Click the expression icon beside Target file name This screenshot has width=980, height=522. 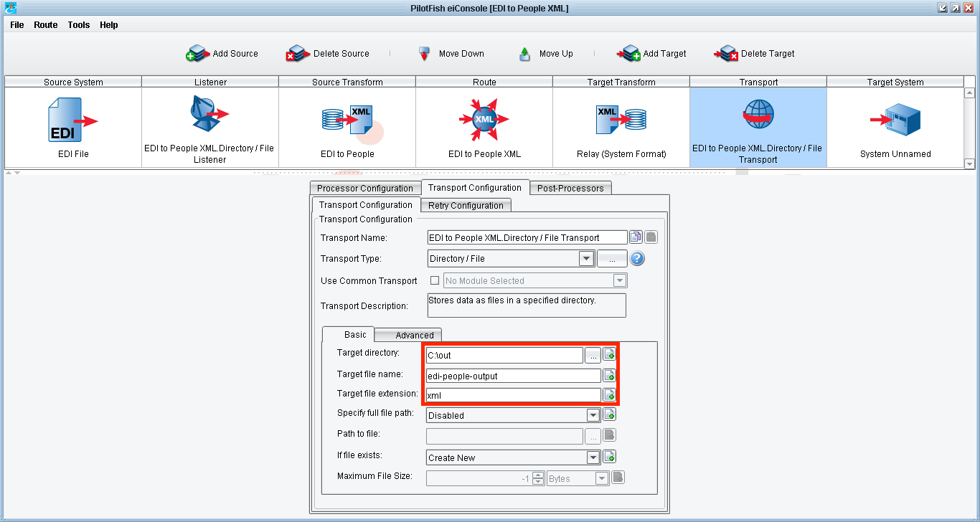click(x=609, y=375)
